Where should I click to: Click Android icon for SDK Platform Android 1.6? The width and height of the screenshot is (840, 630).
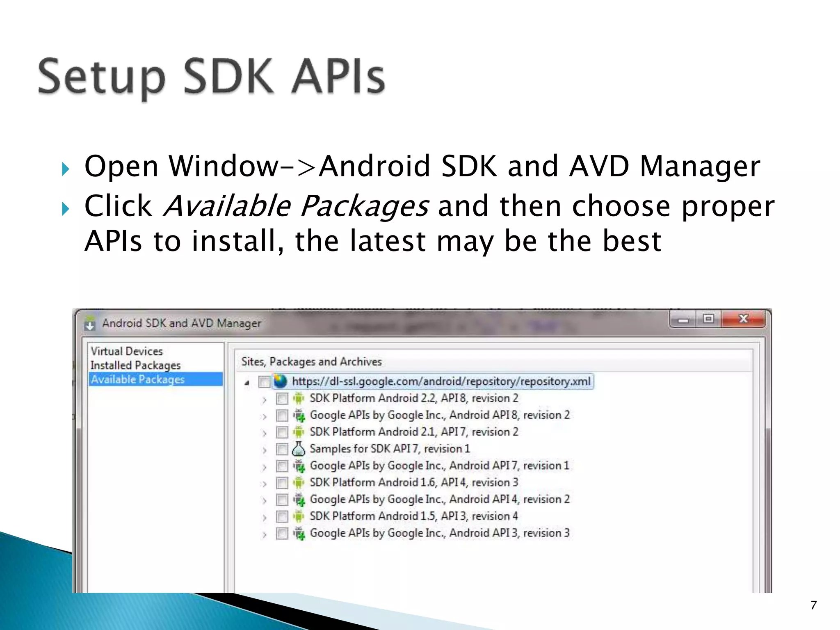(299, 482)
